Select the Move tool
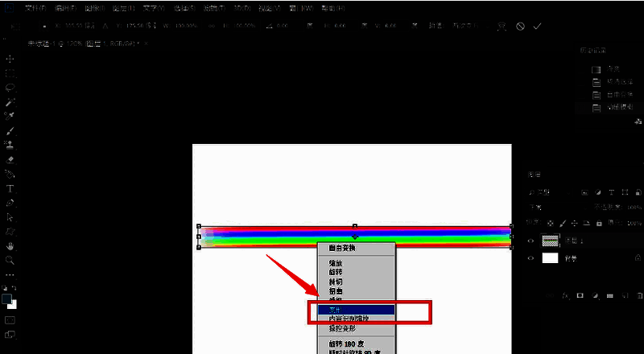The height and width of the screenshot is (354, 644). (10, 59)
